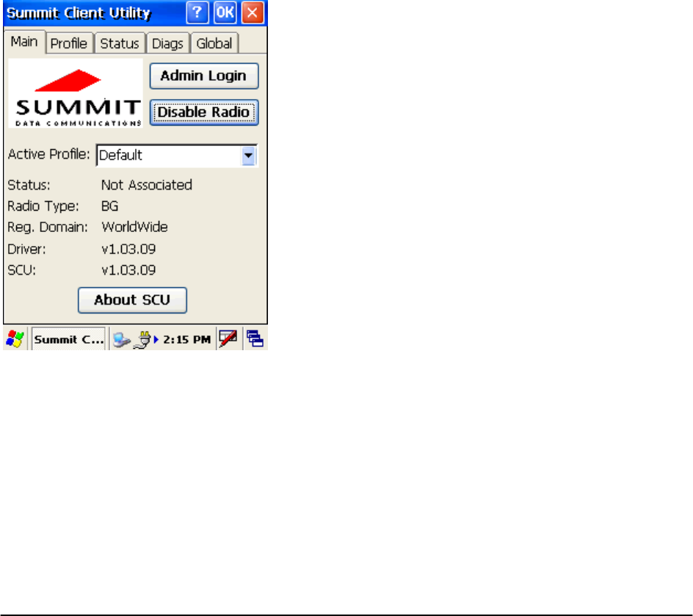
Task: Click the Summit Client Utility title text
Action: tap(79, 13)
